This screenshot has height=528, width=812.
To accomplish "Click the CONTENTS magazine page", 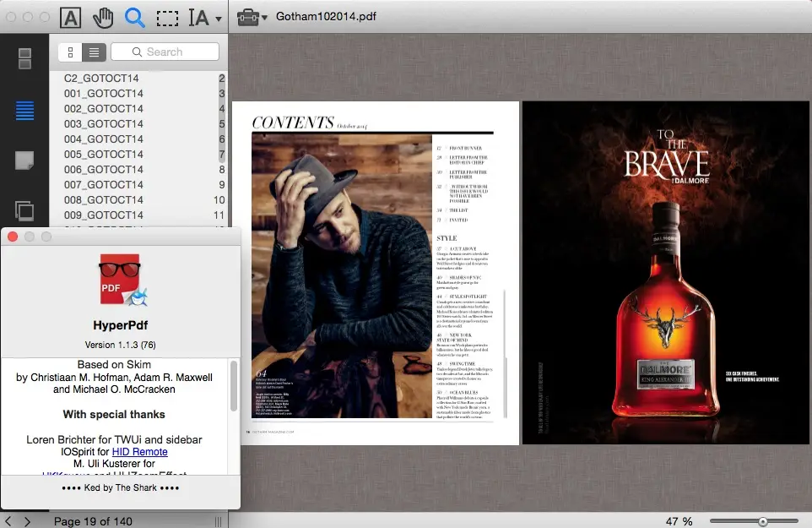I will pyautogui.click(x=376, y=273).
